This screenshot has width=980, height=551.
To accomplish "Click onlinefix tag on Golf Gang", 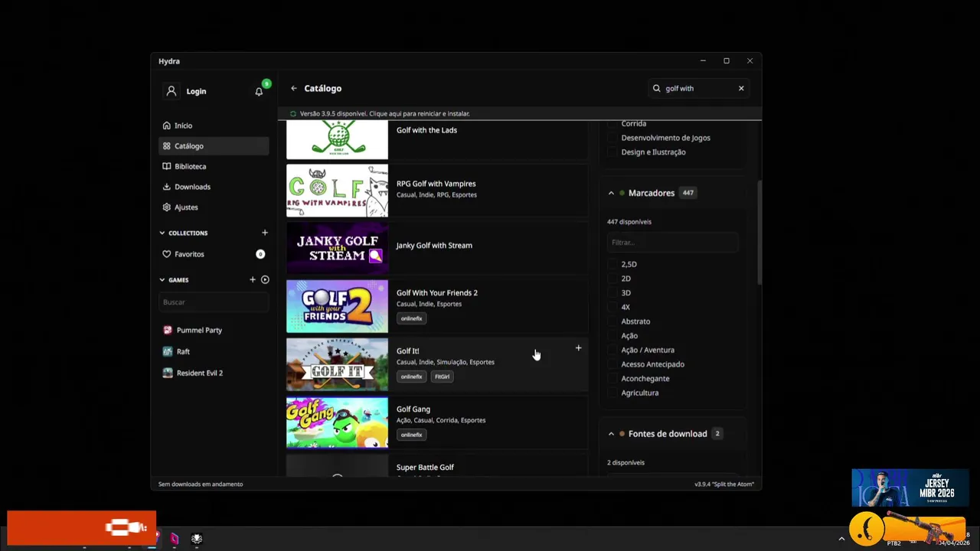I will (411, 435).
